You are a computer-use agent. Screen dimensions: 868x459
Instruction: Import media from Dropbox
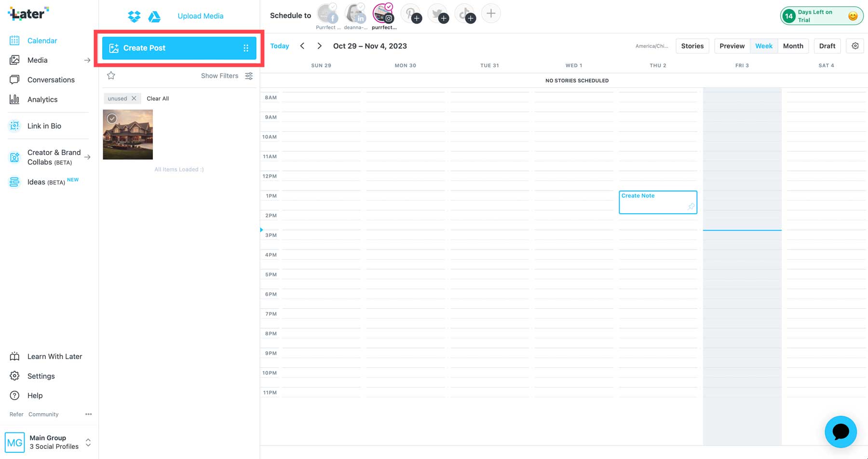134,16
